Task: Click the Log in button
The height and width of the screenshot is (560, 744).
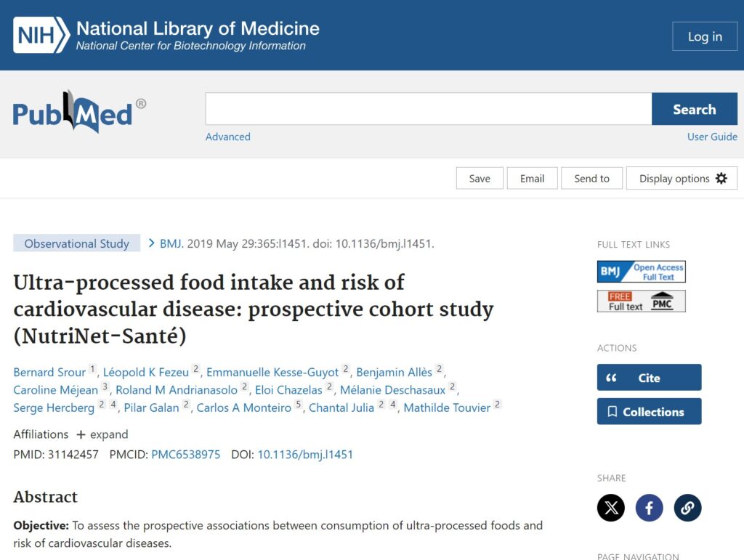Action: point(704,37)
